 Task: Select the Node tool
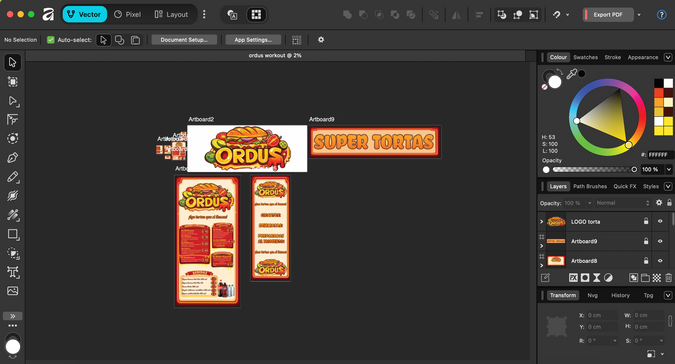12,101
